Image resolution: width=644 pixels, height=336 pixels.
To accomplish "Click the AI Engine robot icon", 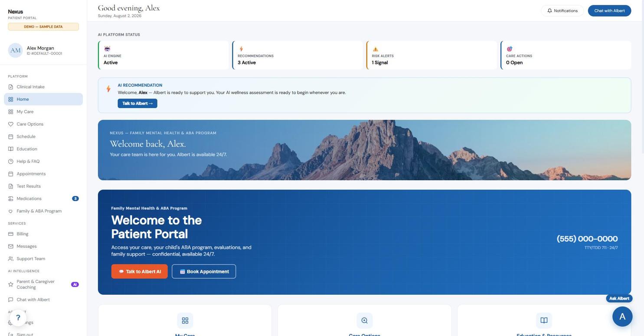I will [x=107, y=49].
